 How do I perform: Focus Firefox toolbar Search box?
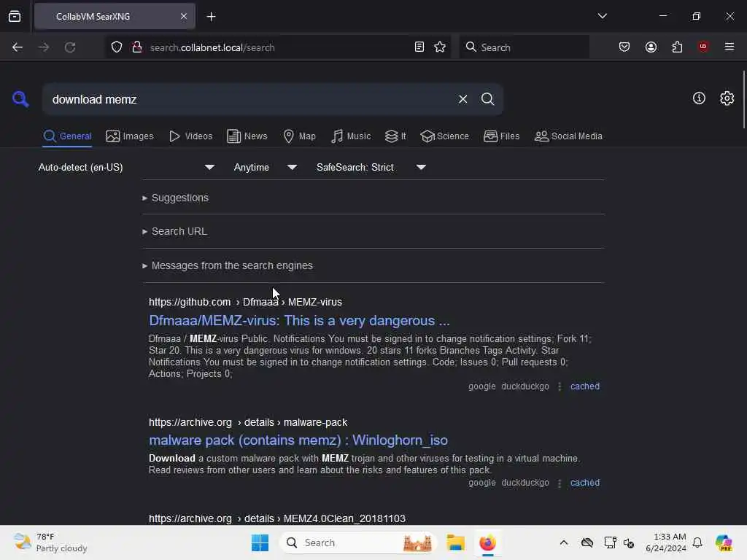click(x=524, y=47)
